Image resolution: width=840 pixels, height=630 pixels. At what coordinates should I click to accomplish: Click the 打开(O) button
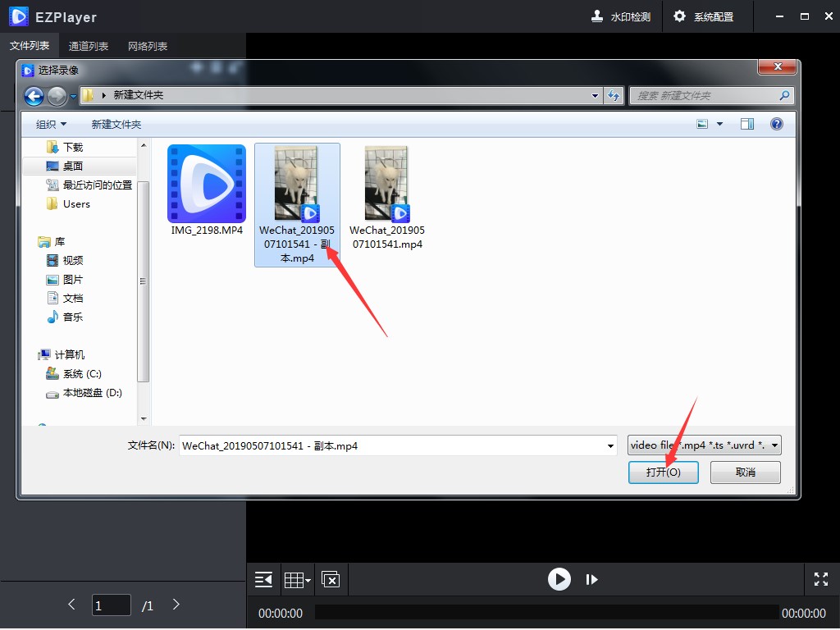[663, 472]
